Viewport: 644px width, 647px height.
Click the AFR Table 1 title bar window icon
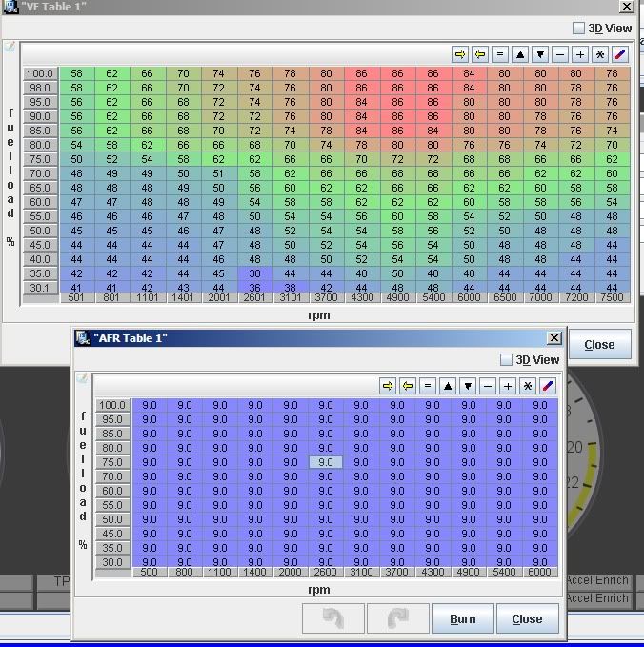click(x=83, y=338)
